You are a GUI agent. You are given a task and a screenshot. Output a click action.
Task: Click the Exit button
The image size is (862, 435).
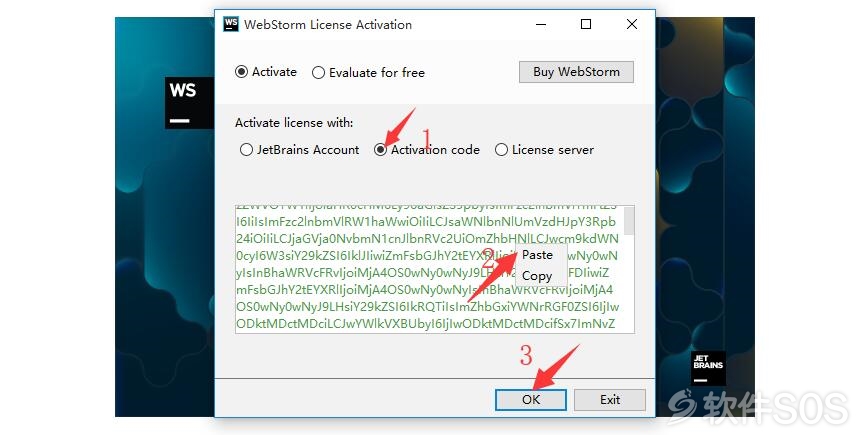(610, 400)
